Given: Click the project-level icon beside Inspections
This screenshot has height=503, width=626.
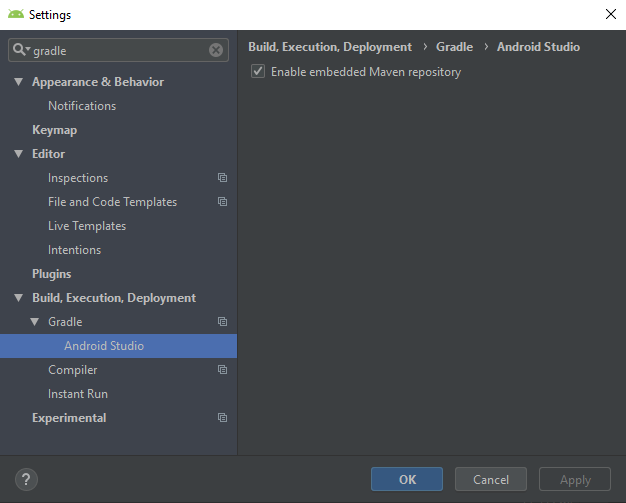Looking at the screenshot, I should 222,178.
